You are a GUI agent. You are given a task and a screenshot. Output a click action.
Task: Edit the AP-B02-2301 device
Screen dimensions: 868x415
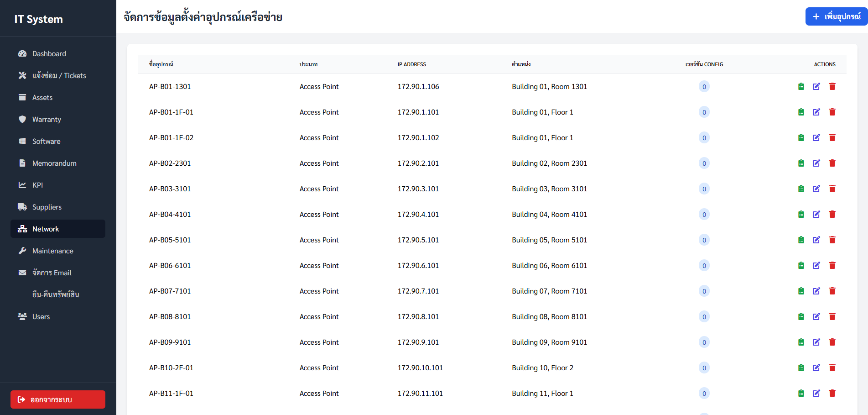point(816,163)
